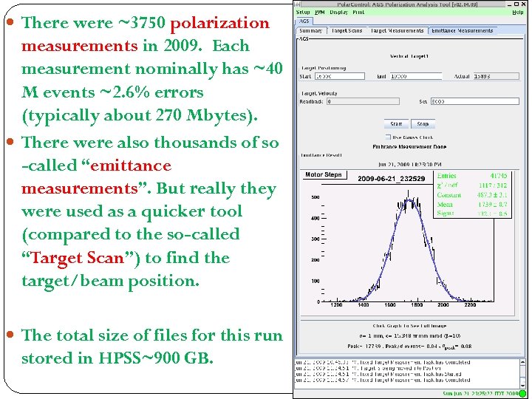Click the Target Velocity Readback field
Screen dimensions: 532x399
(x=363, y=101)
